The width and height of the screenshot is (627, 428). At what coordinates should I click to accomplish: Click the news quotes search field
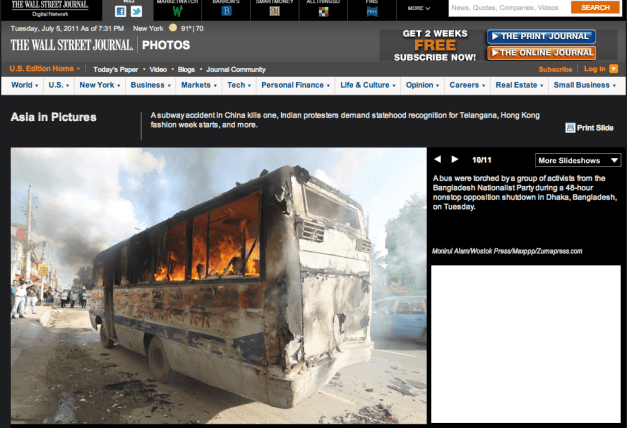point(508,8)
